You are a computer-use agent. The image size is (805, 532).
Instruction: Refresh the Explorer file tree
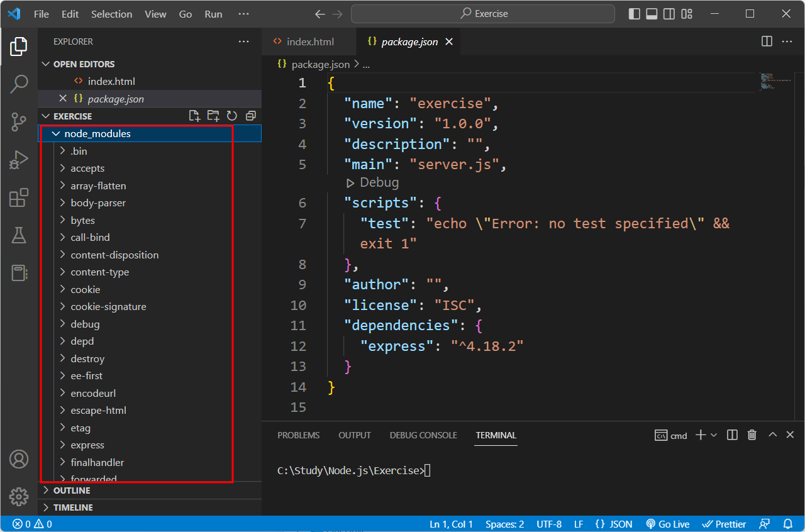(232, 116)
